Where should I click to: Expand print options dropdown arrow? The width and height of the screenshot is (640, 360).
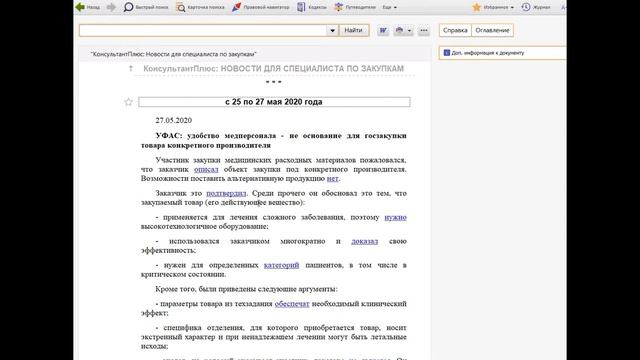pos(409,31)
